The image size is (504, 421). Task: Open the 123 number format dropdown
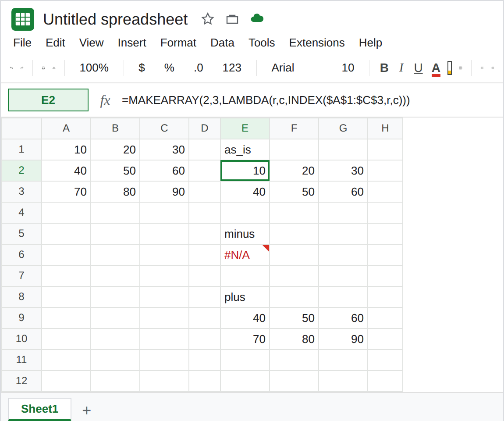click(232, 68)
